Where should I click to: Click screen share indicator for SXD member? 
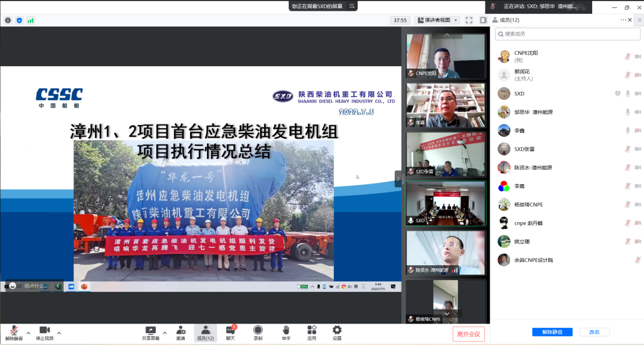click(617, 94)
